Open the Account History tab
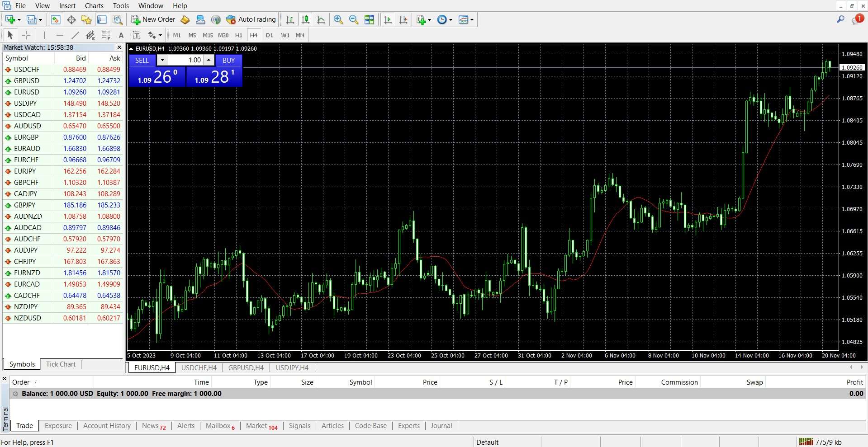 coord(107,426)
